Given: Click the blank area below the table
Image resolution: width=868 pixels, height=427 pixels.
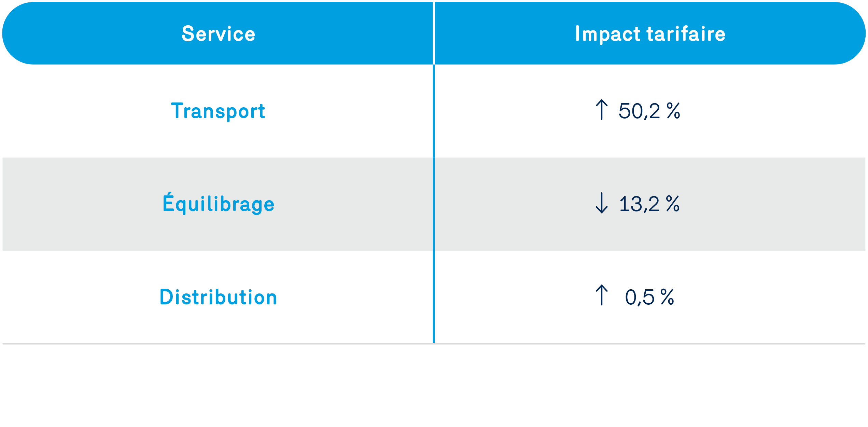Looking at the screenshot, I should (434, 386).
